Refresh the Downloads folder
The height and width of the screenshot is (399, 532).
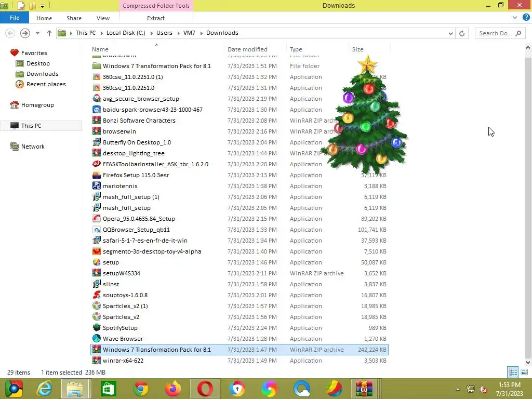click(462, 33)
